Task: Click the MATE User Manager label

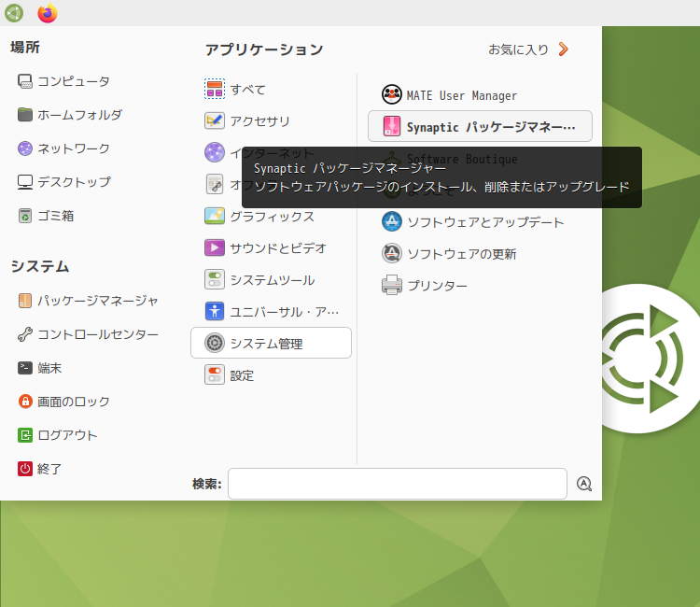Action: click(462, 95)
